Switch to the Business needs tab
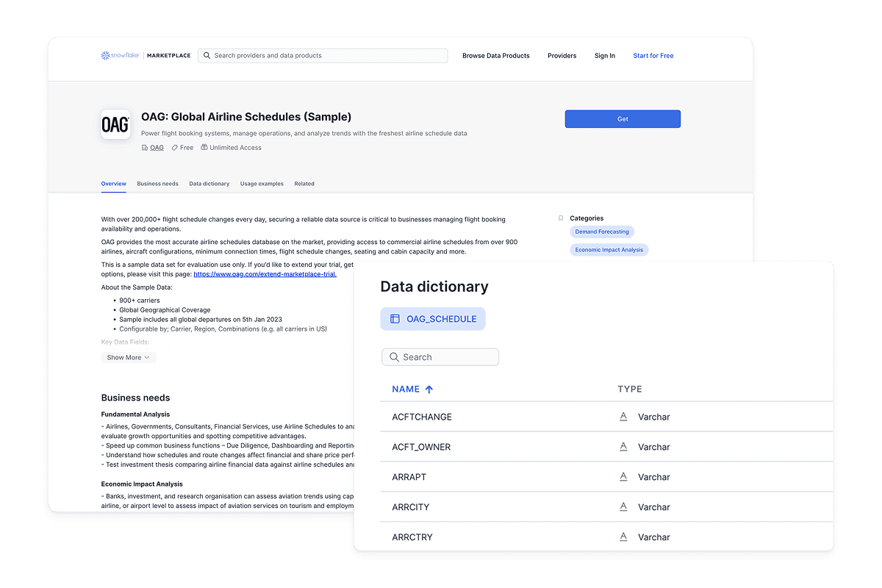This screenshot has width=882, height=588. (x=157, y=184)
